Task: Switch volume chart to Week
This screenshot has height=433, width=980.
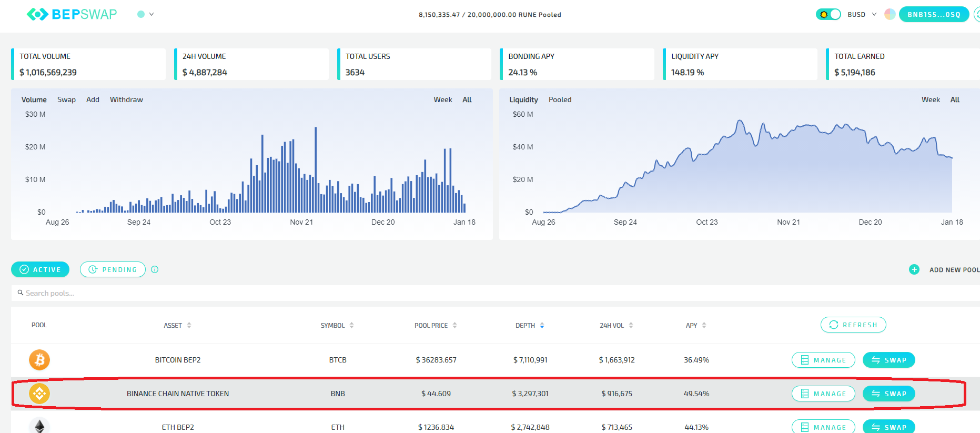Action: point(443,99)
